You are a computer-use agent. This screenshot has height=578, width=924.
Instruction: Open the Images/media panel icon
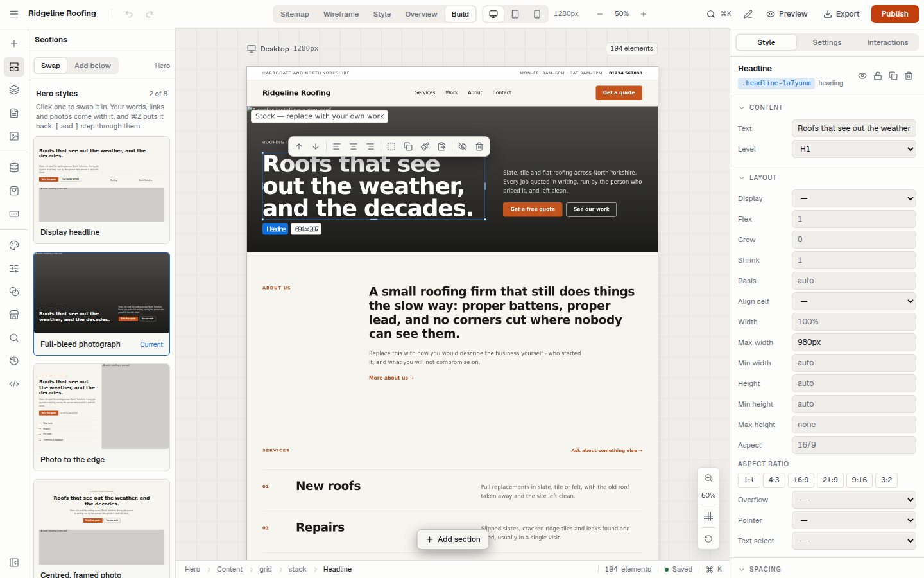pos(14,136)
